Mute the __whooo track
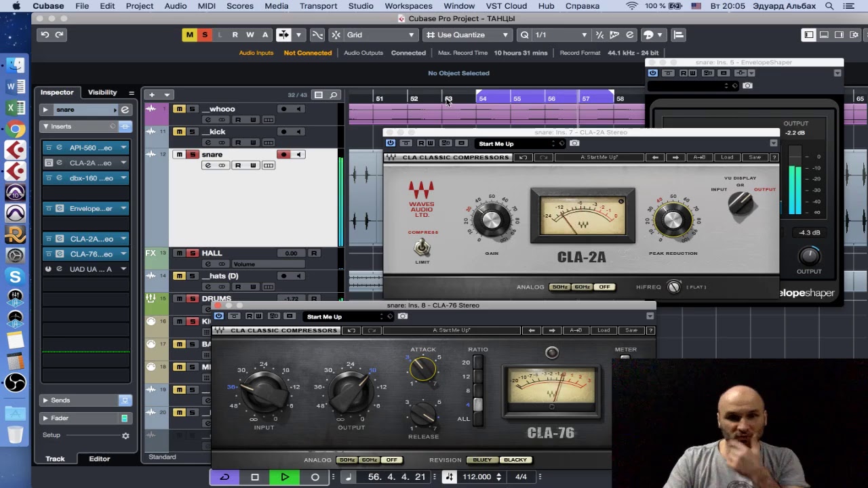 [179, 109]
